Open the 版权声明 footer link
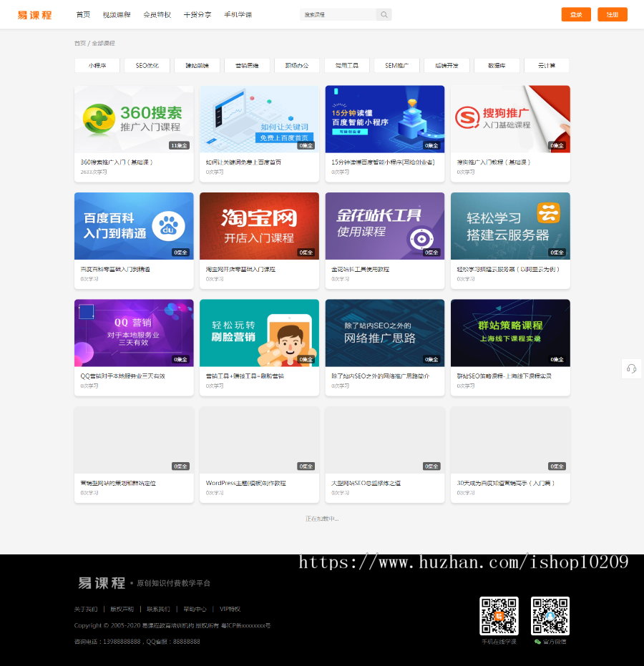The image size is (644, 666). tap(122, 609)
